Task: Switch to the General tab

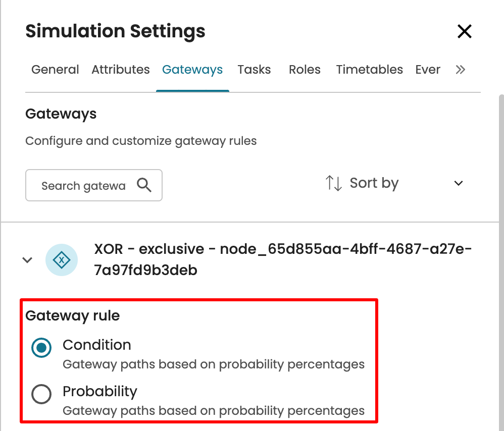Action: (55, 70)
